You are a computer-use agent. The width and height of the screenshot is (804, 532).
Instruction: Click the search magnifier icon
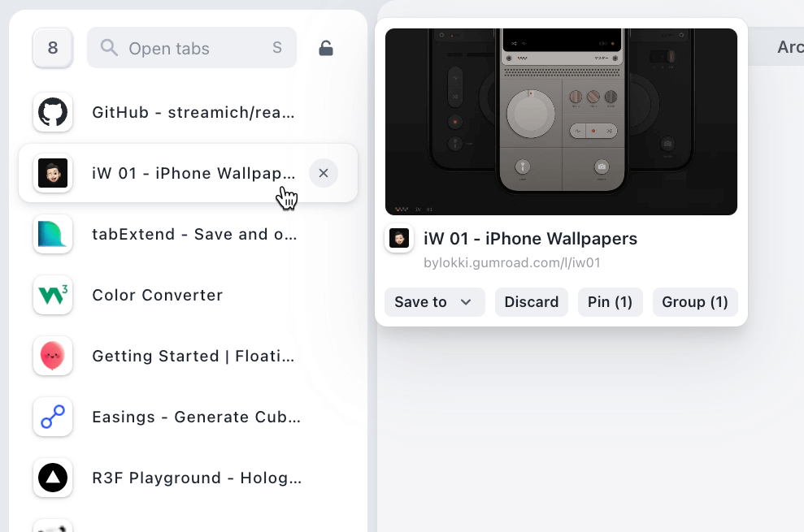[109, 48]
